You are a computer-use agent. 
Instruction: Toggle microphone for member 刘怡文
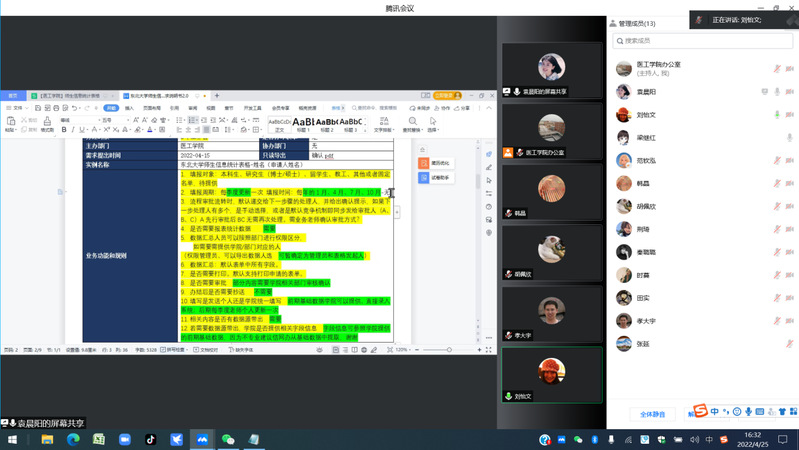pos(778,115)
